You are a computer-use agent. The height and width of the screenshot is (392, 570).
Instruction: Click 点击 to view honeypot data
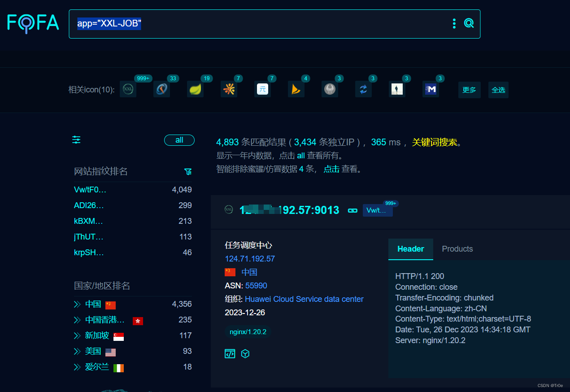(x=331, y=169)
